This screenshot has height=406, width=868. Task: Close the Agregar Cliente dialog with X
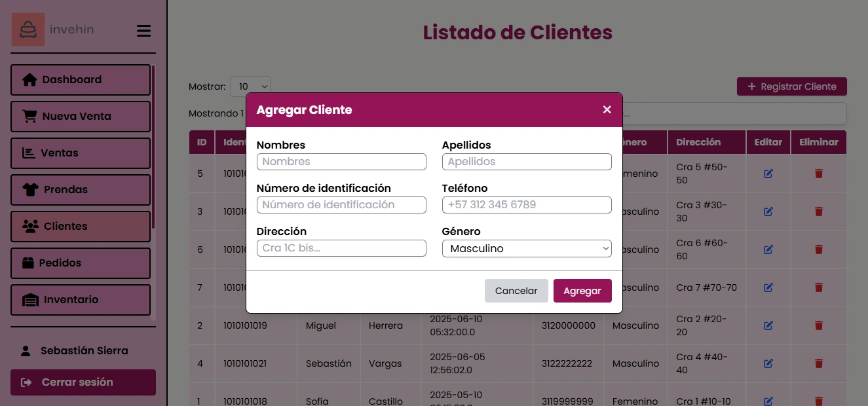pos(607,109)
